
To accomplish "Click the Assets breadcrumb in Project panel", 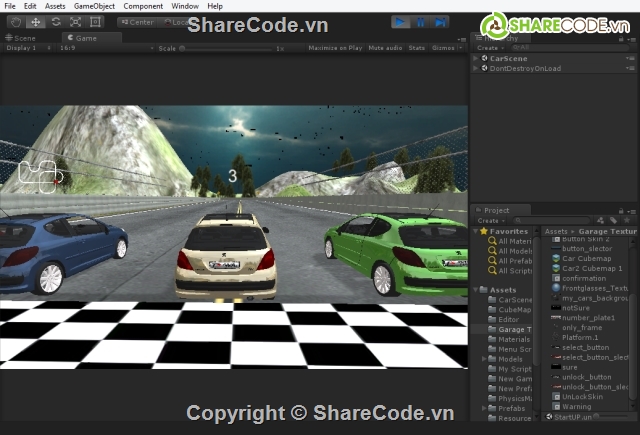I will pos(556,231).
